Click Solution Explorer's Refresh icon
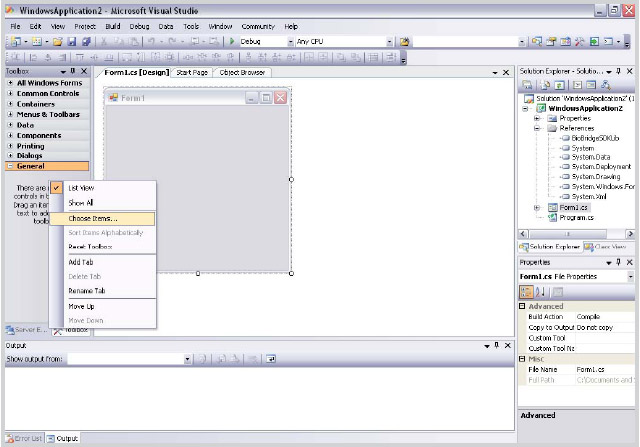The height and width of the screenshot is (447, 640). pyautogui.click(x=560, y=85)
